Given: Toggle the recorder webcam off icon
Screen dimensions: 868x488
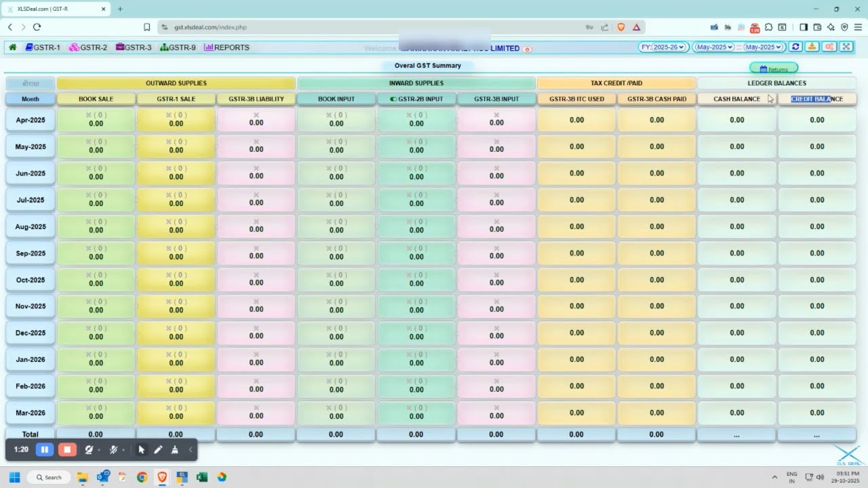Looking at the screenshot, I should click(x=89, y=449).
